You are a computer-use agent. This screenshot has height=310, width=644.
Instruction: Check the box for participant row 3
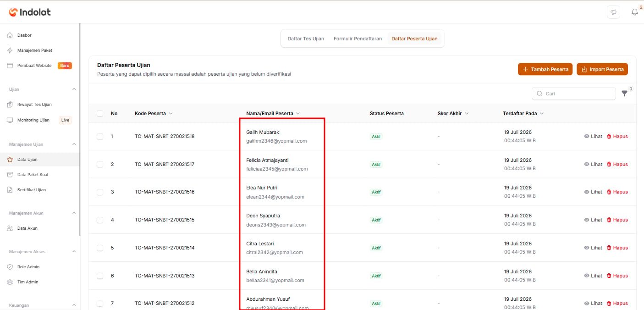100,192
